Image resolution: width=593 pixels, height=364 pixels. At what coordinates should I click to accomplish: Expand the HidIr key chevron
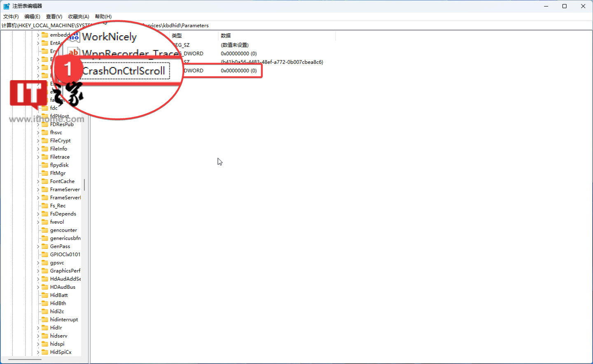(x=38, y=328)
